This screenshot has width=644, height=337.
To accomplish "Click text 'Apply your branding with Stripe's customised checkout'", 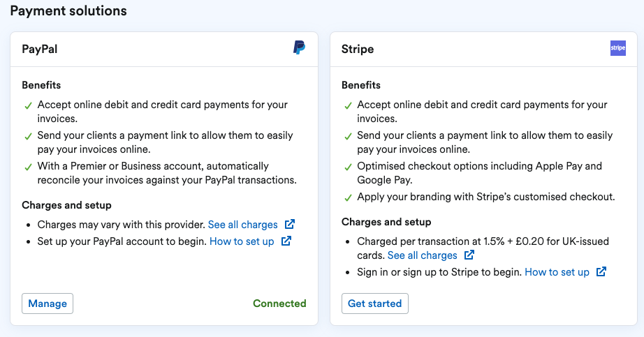I will click(x=486, y=197).
